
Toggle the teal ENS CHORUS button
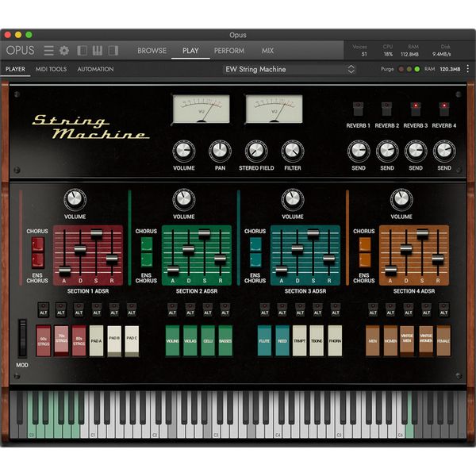[x=255, y=260]
